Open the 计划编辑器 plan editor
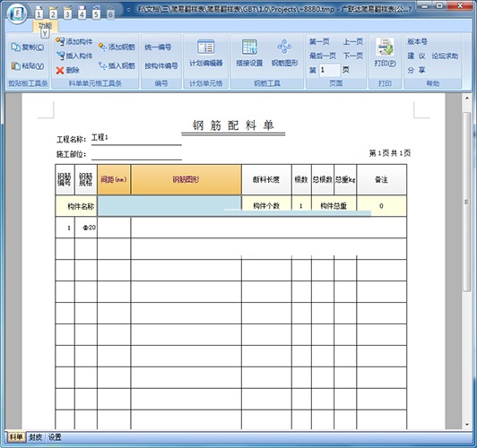This screenshot has width=477, height=448. point(206,53)
